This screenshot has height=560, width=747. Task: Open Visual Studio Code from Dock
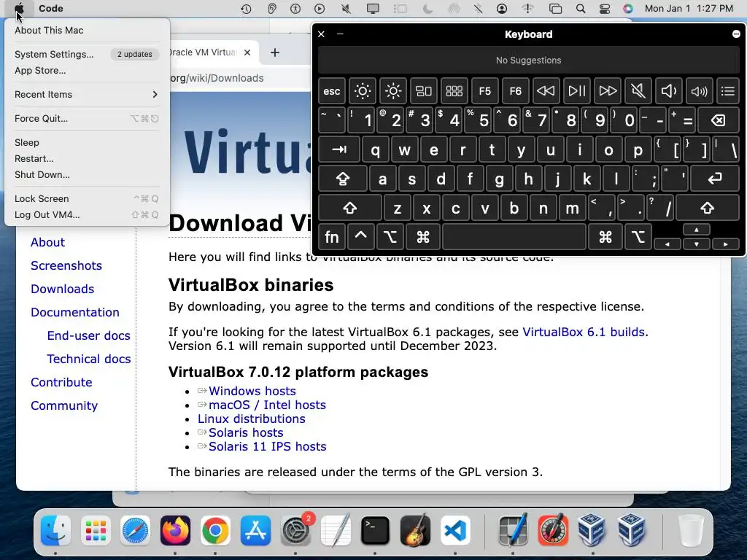point(455,530)
